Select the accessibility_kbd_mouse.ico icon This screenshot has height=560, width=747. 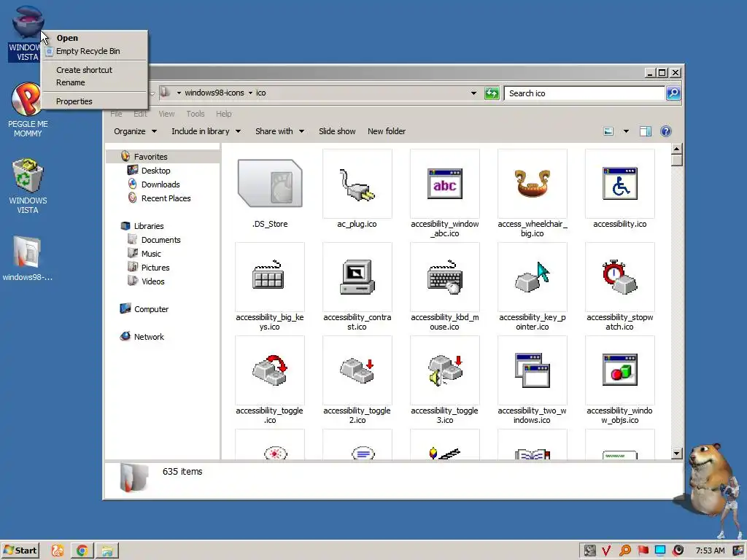tap(444, 277)
